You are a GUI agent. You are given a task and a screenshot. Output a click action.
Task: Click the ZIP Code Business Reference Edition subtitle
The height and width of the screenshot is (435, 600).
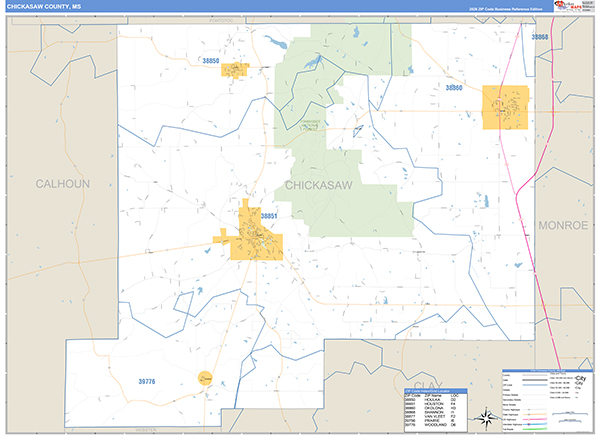point(505,9)
